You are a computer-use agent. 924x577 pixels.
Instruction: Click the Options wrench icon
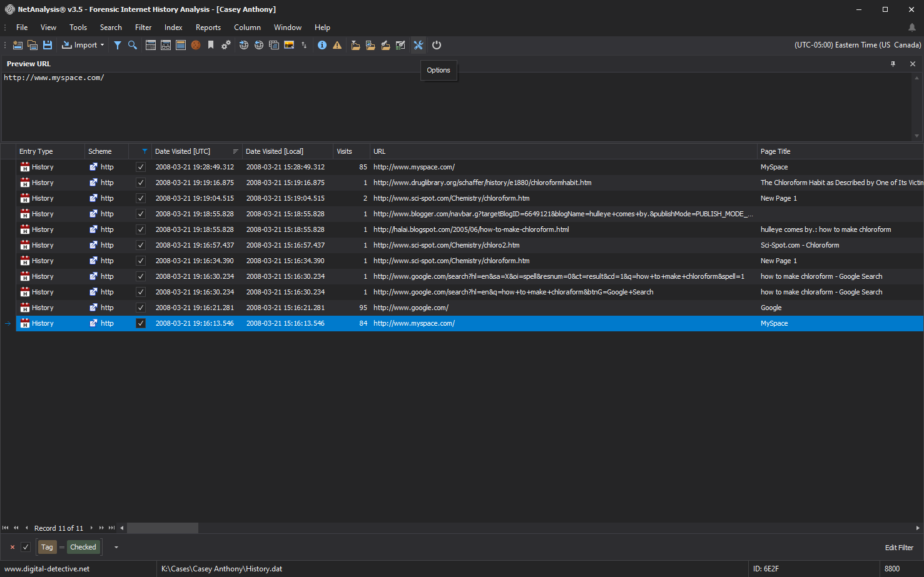419,45
